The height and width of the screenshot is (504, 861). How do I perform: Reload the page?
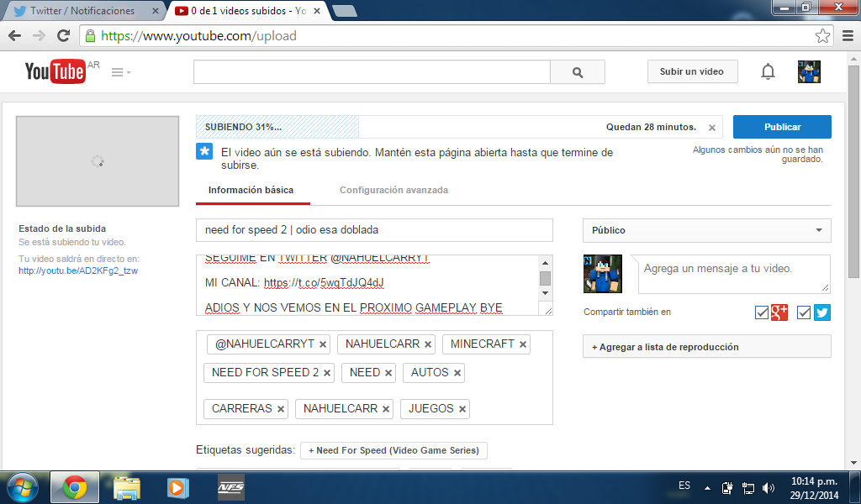64,35
